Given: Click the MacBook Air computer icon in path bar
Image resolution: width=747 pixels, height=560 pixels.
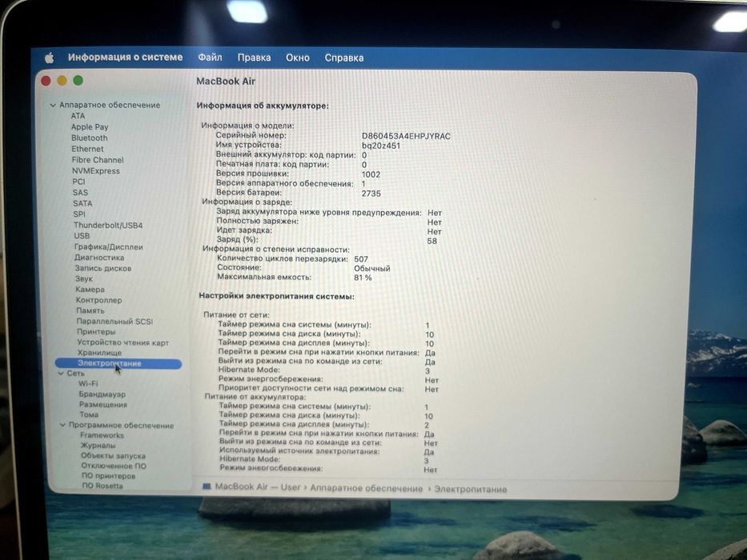Looking at the screenshot, I should [207, 486].
